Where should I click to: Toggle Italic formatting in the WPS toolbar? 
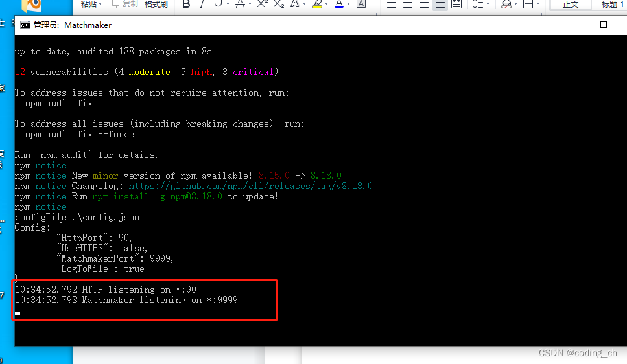coord(202,4)
